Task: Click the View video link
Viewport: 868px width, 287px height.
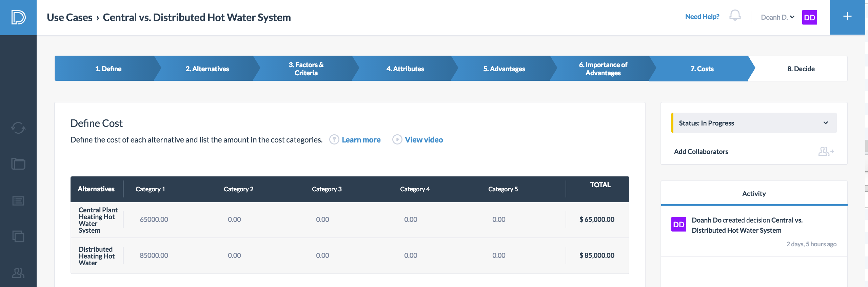Action: click(x=423, y=140)
